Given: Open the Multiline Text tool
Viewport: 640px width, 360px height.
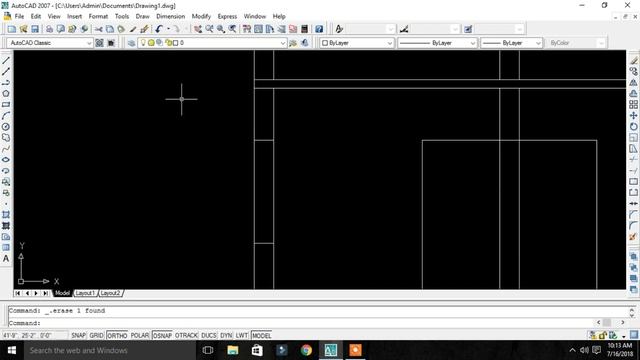Looking at the screenshot, I should coord(6,259).
